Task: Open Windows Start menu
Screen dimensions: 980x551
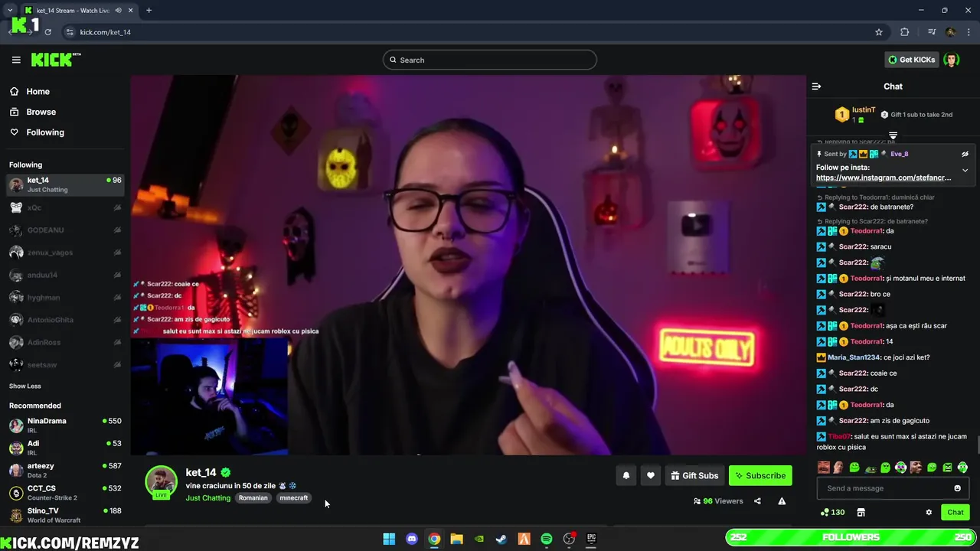Action: (389, 539)
